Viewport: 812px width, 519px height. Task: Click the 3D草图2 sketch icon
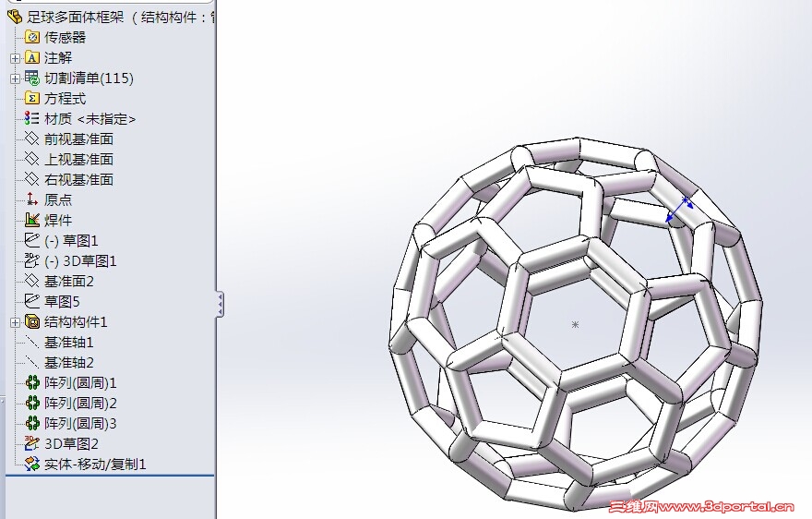[x=32, y=443]
